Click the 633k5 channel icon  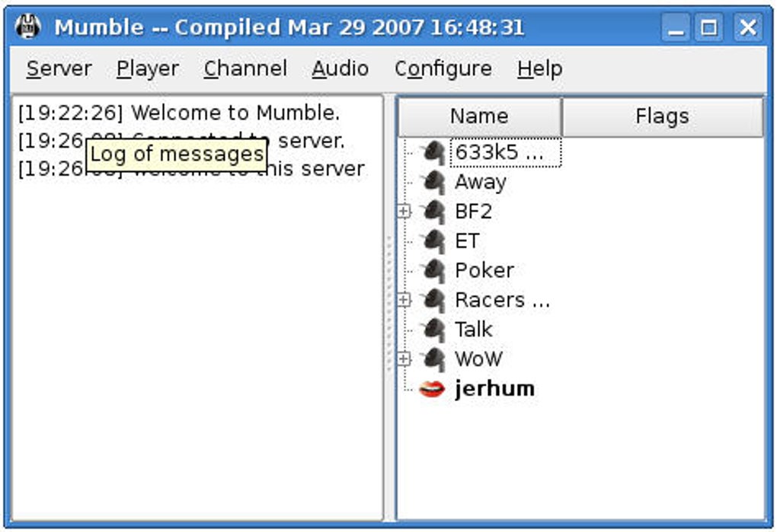(x=434, y=152)
